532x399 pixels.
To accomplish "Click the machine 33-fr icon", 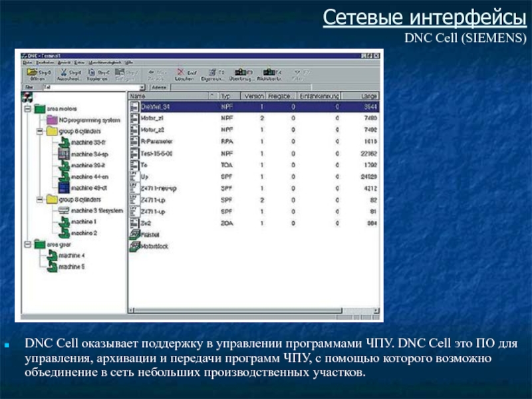I will [64, 142].
